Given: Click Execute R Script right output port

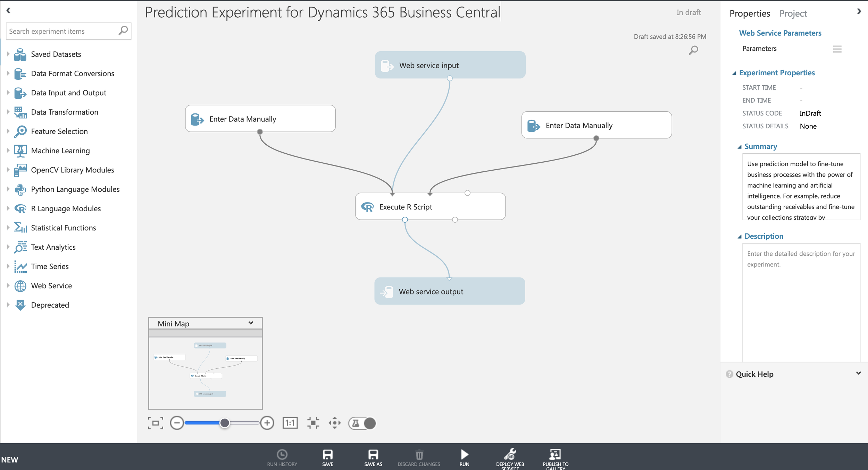Looking at the screenshot, I should 455,220.
